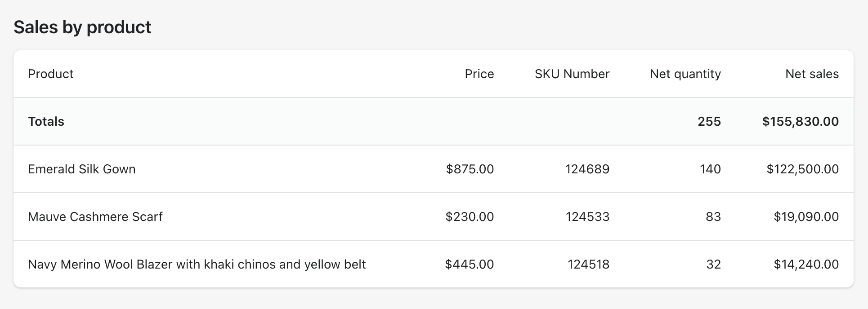Click the total net quantity 255
This screenshot has width=868, height=309.
(x=709, y=121)
